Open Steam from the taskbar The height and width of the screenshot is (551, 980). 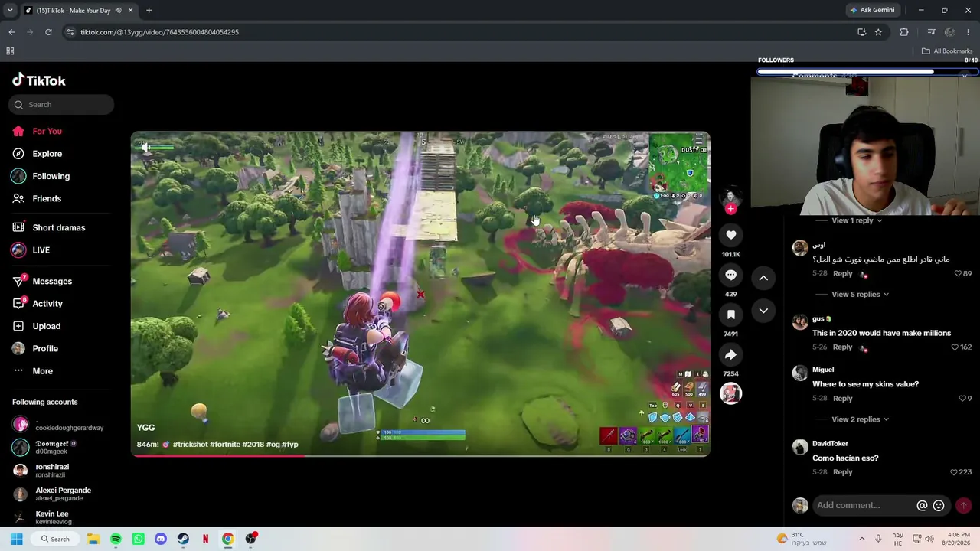[183, 539]
